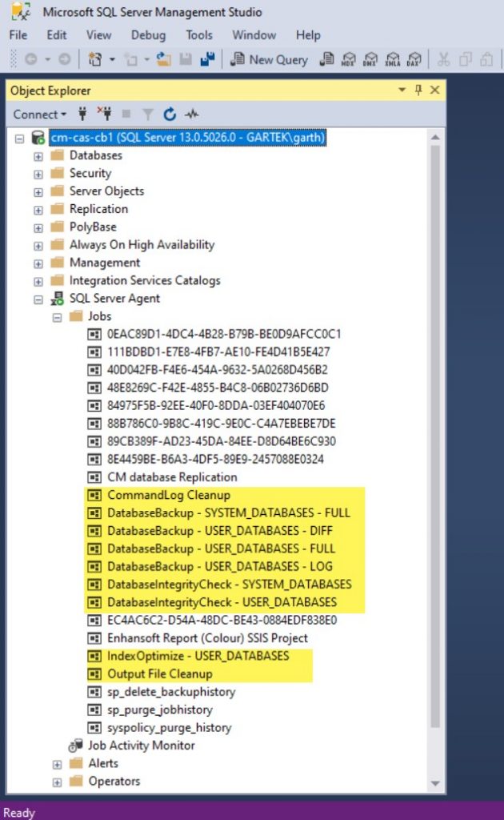Open the Debug menu
This screenshot has width=504, height=820.
coord(148,35)
